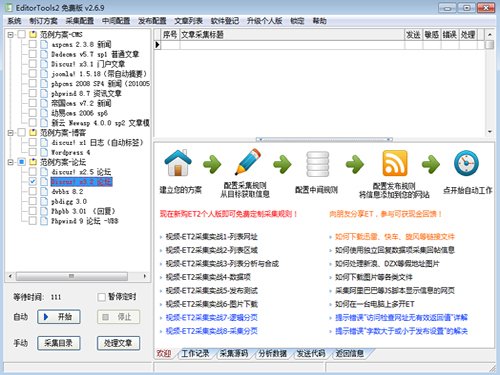Viewport: 500px width, 375px height.
Task: Click the document icon beside Wordpress 4
Action: point(44,152)
